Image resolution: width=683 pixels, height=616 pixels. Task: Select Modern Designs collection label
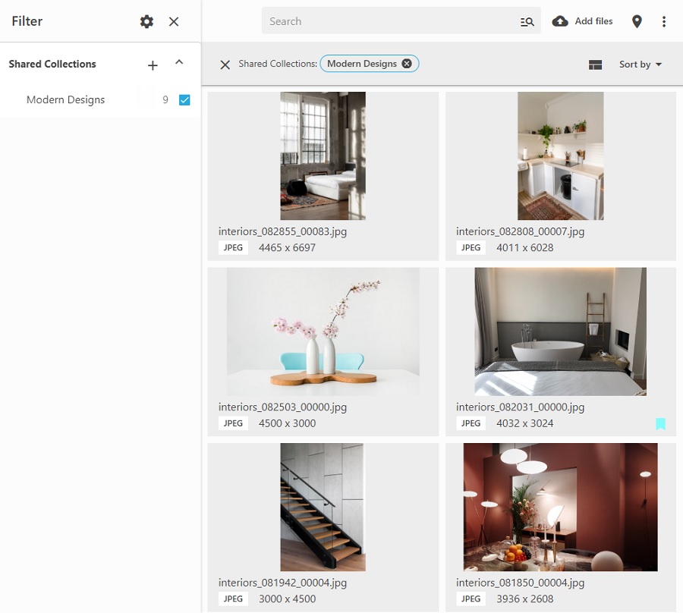65,100
